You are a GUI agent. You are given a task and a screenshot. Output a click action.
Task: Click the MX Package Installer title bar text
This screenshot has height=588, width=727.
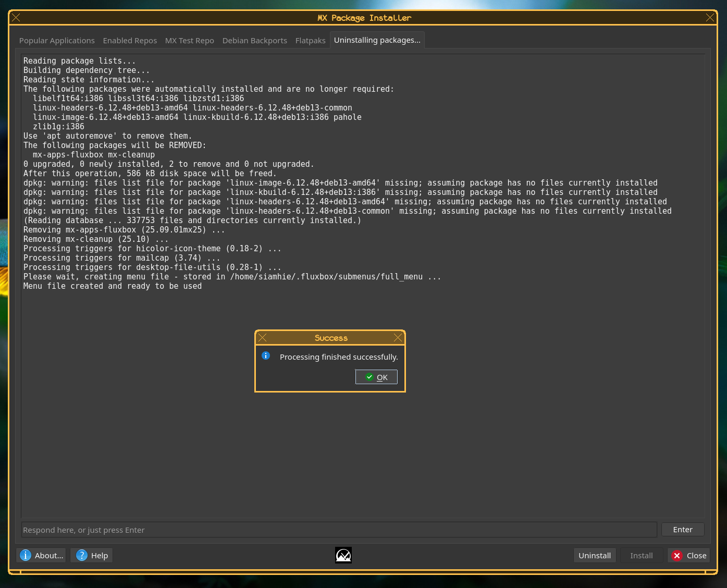pyautogui.click(x=364, y=18)
